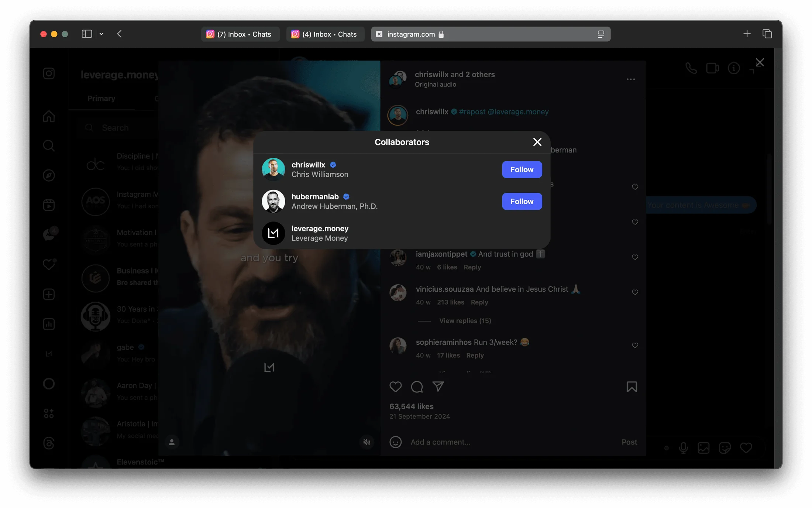Viewport: 812px width, 508px height.
Task: Like vinicius.souuzaa's comment
Action: tap(635, 292)
